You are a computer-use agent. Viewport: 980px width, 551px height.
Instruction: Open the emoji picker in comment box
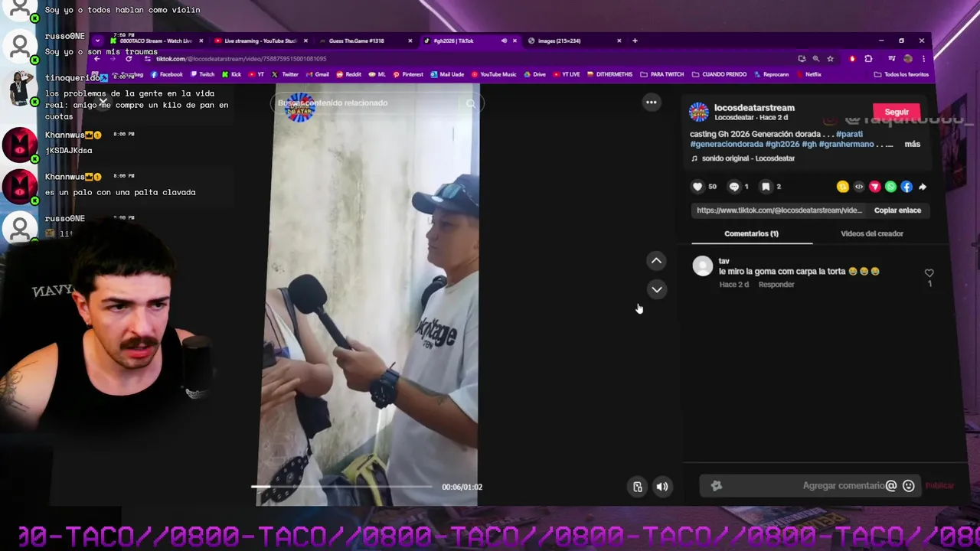pyautogui.click(x=909, y=486)
